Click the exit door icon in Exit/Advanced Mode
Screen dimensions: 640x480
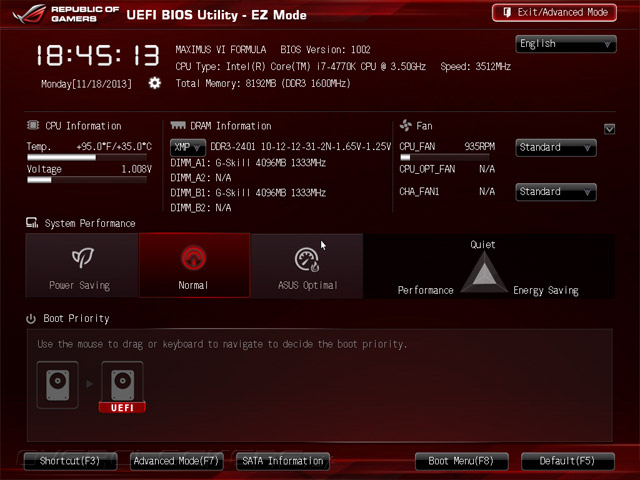pos(507,12)
